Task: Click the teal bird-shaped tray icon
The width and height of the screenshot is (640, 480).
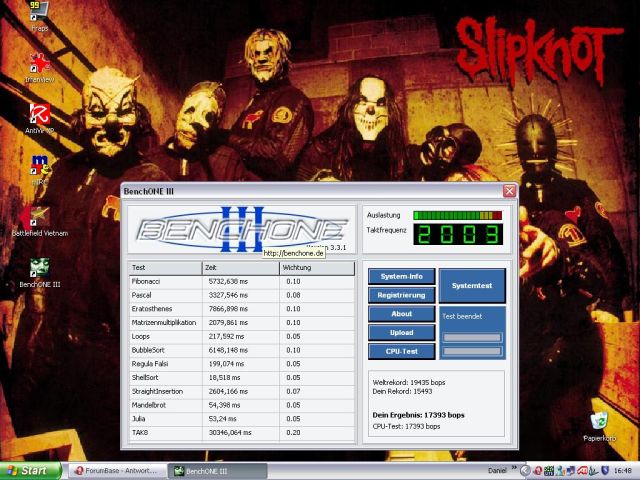Action: [x=594, y=471]
